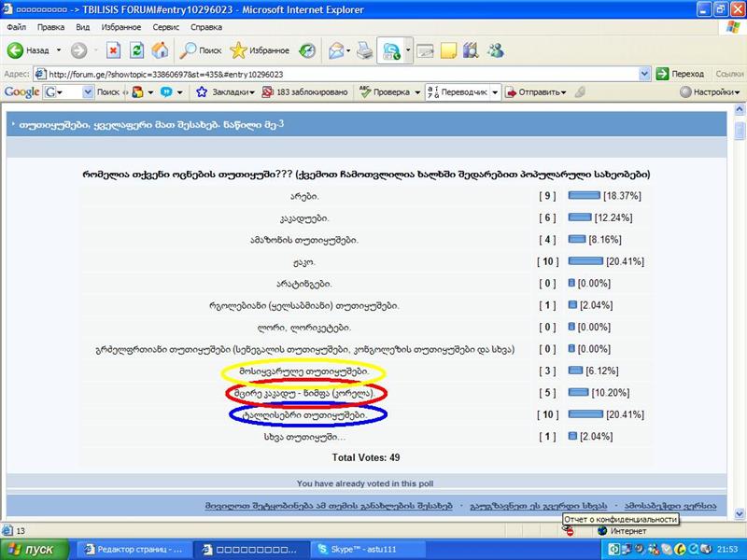Click the Поиск magnifier icon
Screen dimensions: 747x560
pos(189,51)
